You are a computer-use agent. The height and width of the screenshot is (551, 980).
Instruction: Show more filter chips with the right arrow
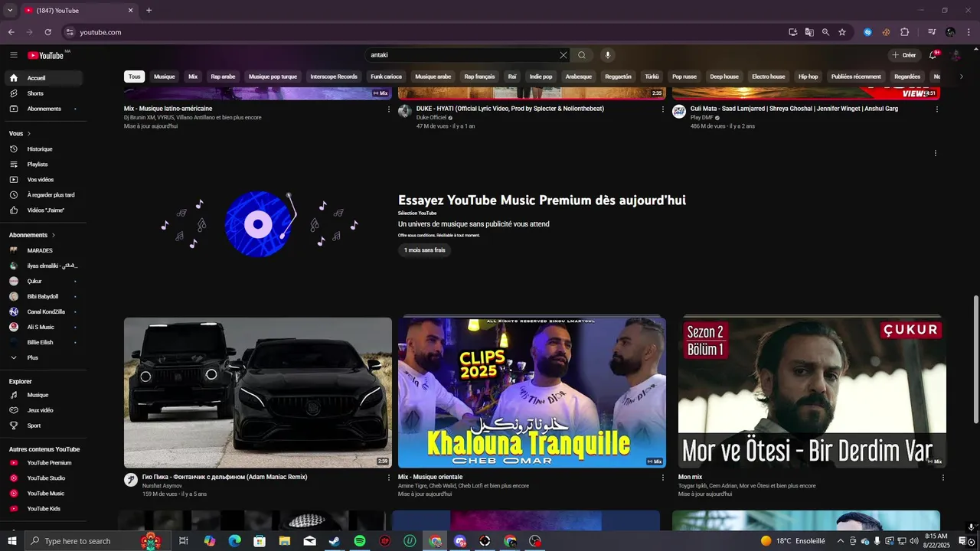click(962, 77)
